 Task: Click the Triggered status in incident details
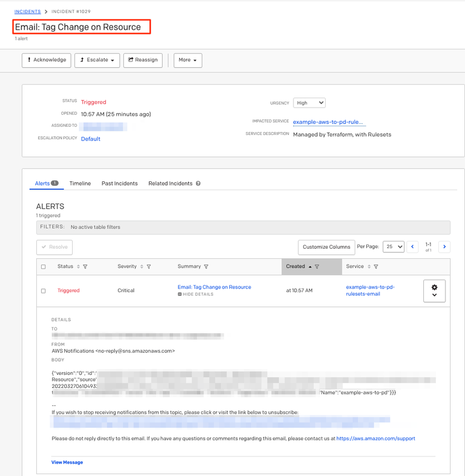coord(93,102)
